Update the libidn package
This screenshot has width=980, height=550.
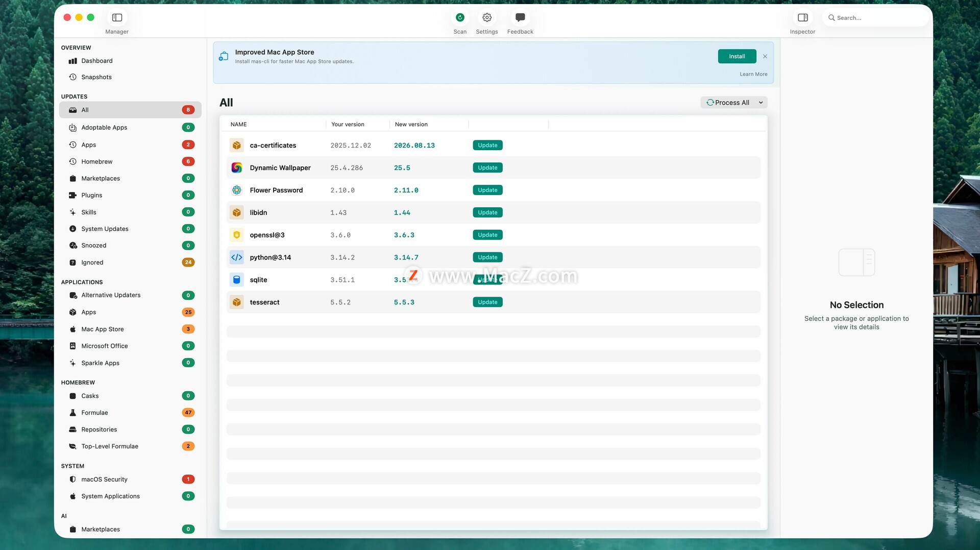click(487, 213)
